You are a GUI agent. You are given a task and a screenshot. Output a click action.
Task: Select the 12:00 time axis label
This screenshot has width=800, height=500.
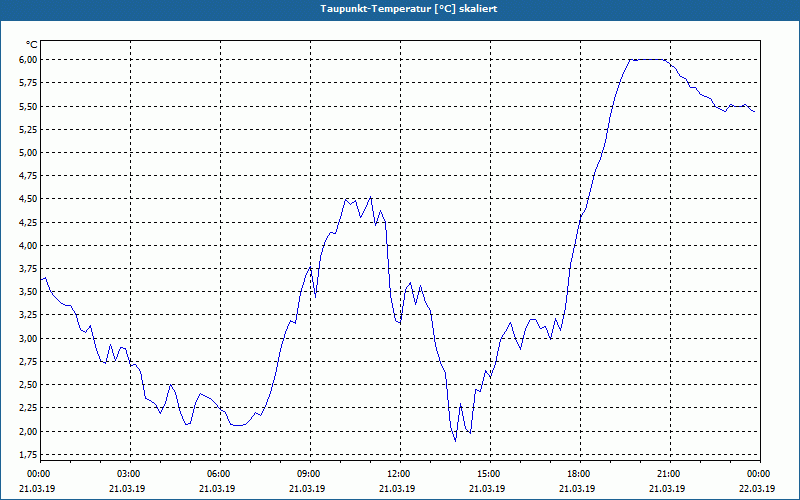(401, 474)
